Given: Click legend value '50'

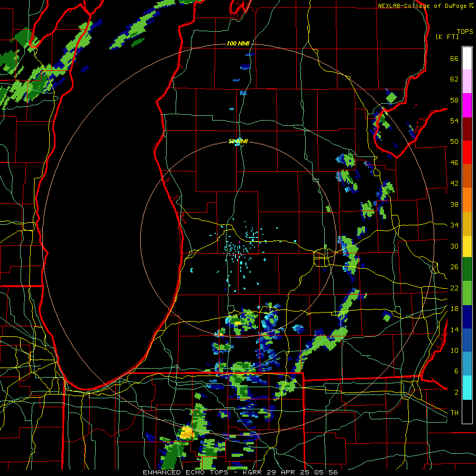Looking at the screenshot, I should click(454, 142).
